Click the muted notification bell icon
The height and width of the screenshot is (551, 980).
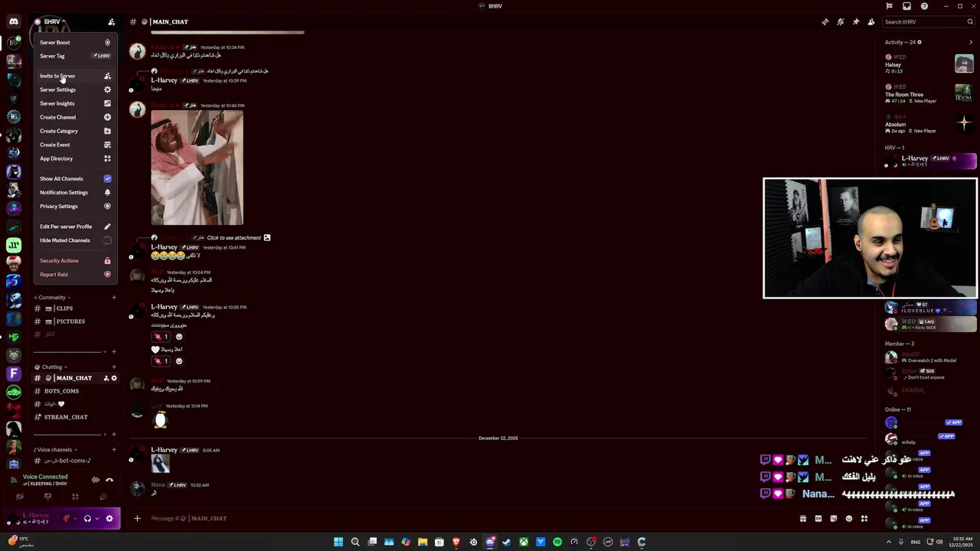(841, 21)
